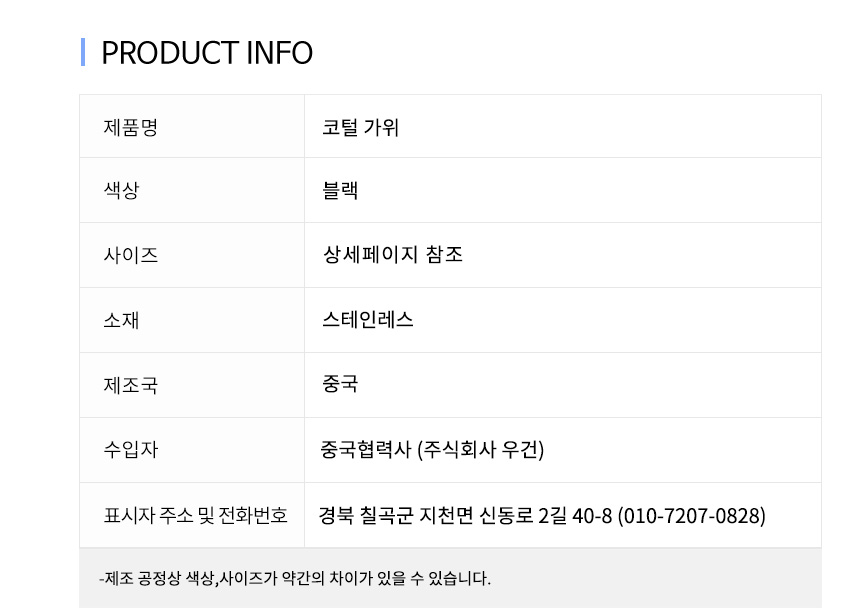This screenshot has height=615, width=860.
Task: Select the 색상 label cell
Action: 121,190
